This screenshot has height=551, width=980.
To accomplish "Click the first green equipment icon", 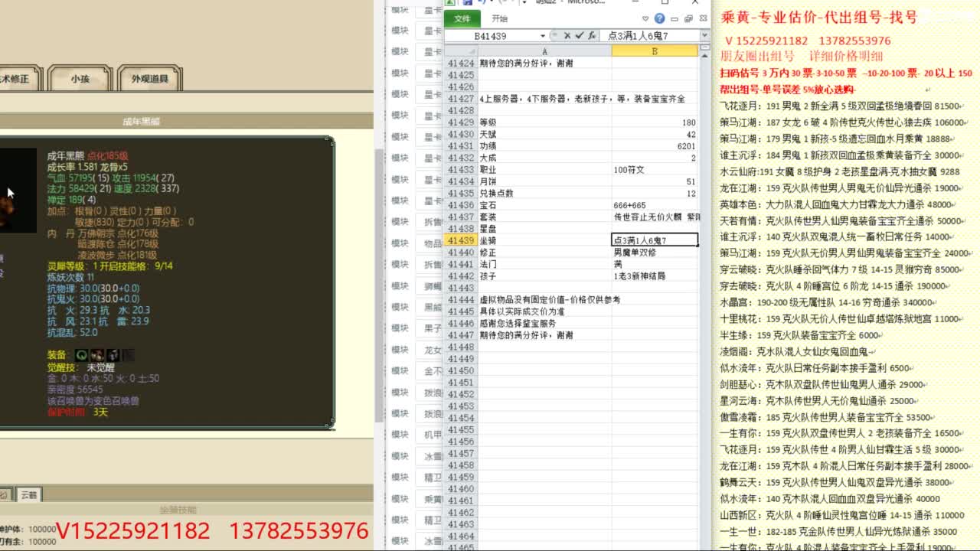I will [81, 355].
